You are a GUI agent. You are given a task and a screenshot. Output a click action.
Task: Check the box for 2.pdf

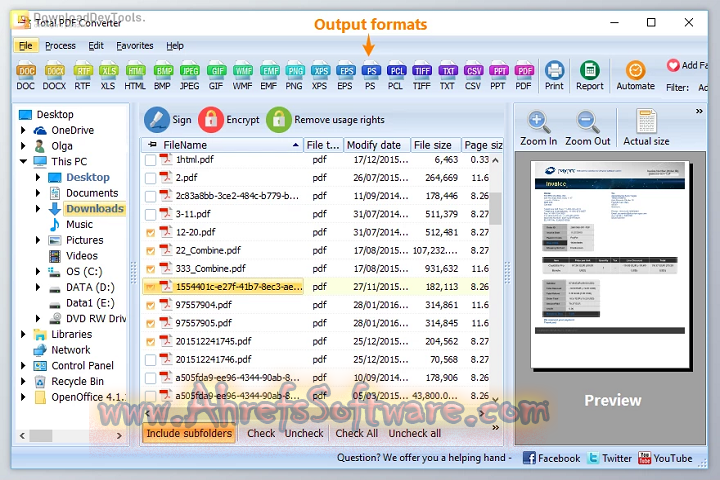pos(150,178)
